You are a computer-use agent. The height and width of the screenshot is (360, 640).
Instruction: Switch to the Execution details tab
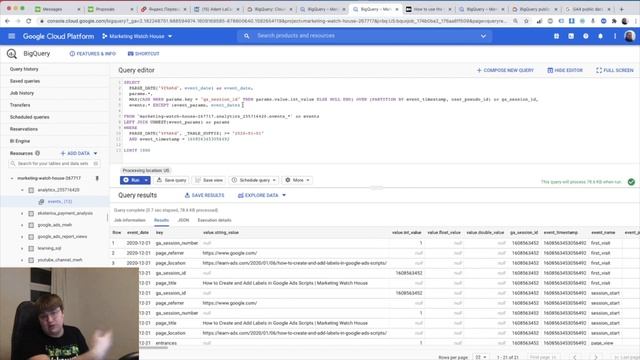click(x=214, y=220)
